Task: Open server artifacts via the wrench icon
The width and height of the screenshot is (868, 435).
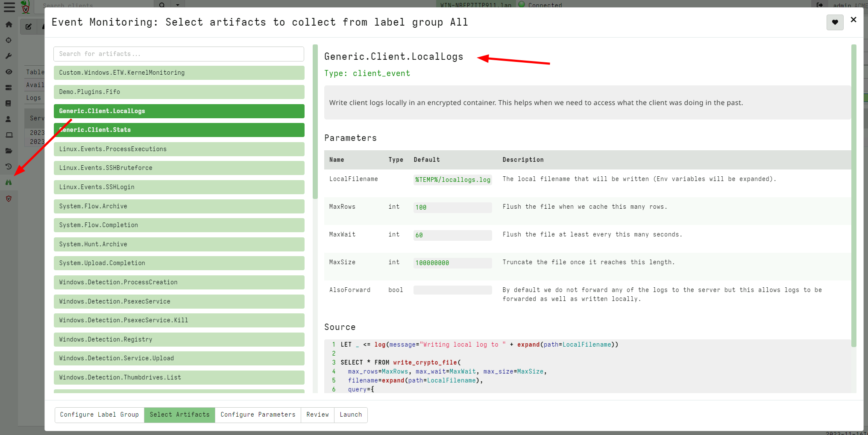Action: (x=9, y=56)
